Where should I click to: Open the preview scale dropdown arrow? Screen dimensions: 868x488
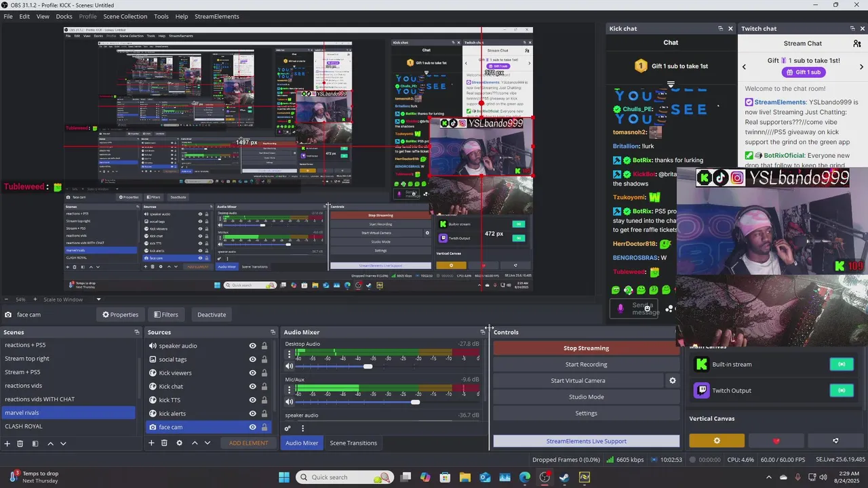point(98,300)
